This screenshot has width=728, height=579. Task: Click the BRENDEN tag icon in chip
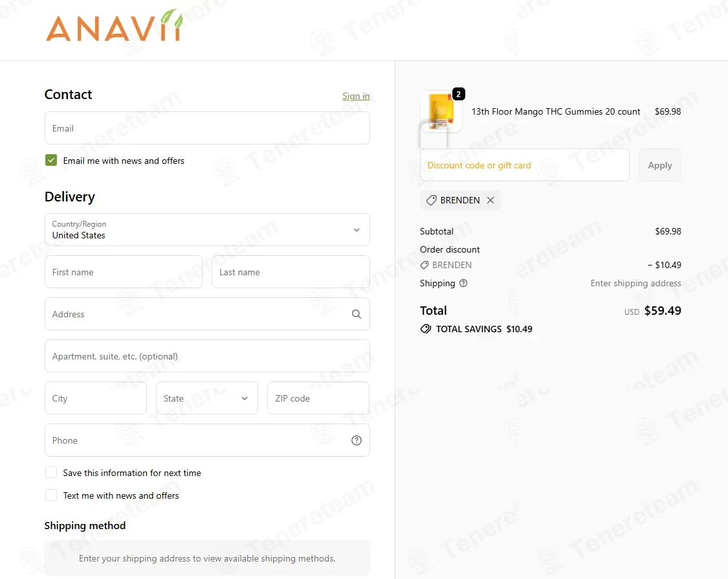click(x=432, y=200)
